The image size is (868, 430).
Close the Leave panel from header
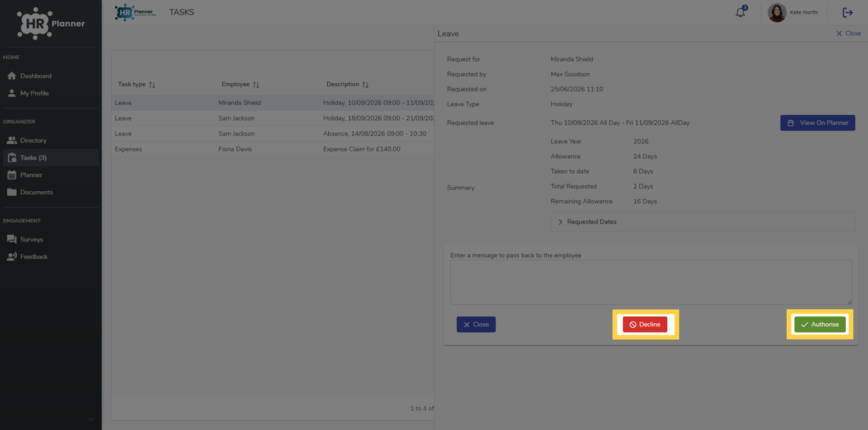(849, 33)
